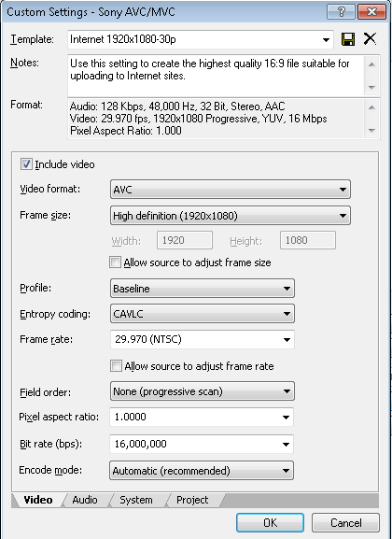Click the 'Entropy coding:' label
Image resolution: width=392 pixels, height=539 pixels.
point(55,314)
